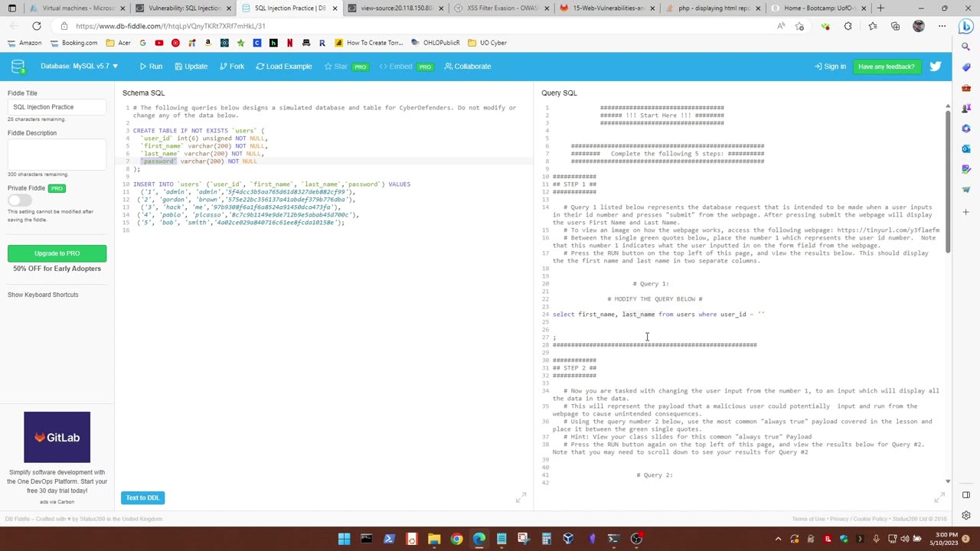The height and width of the screenshot is (551, 980).
Task: Click the Upgrade to PRO button
Action: [x=57, y=253]
